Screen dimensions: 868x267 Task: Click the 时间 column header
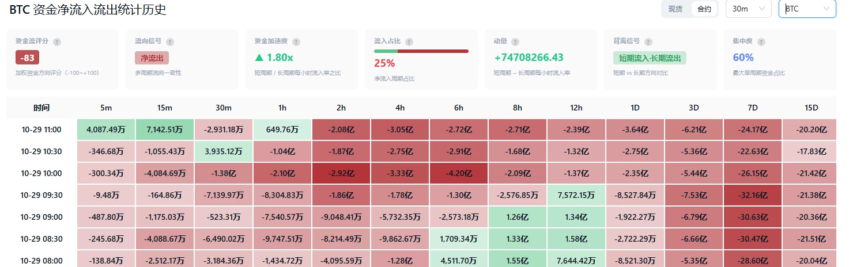click(x=41, y=108)
